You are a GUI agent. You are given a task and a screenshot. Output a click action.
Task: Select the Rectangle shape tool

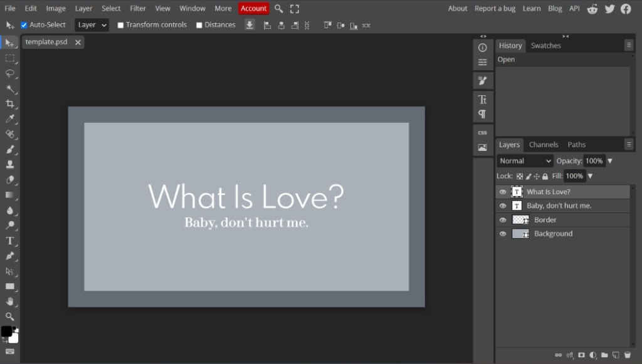pos(9,286)
